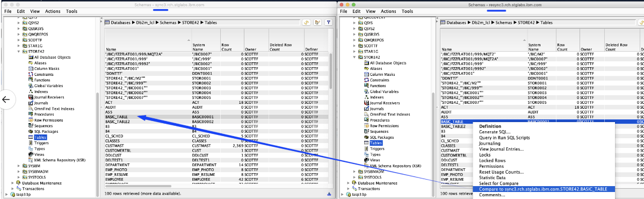Screen dimensions: 644x199
Task: Click Journals icon in resync3 window tree
Action: (x=366, y=109)
